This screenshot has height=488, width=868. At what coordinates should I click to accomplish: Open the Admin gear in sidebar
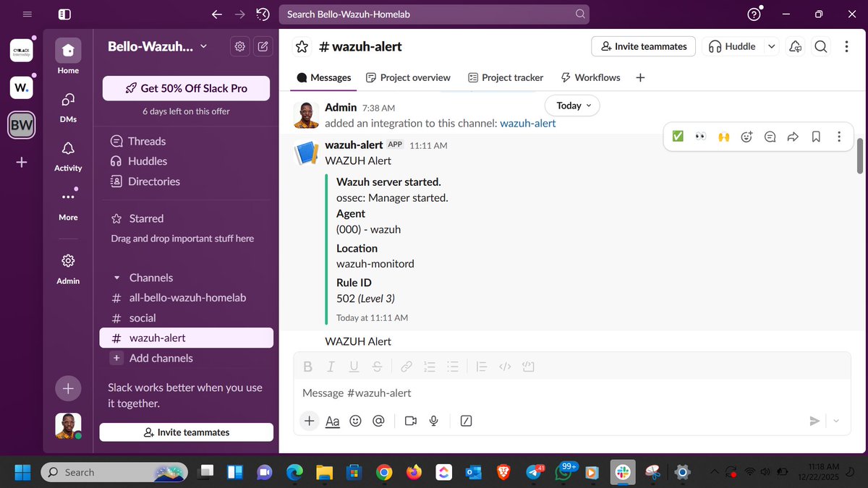pyautogui.click(x=68, y=267)
